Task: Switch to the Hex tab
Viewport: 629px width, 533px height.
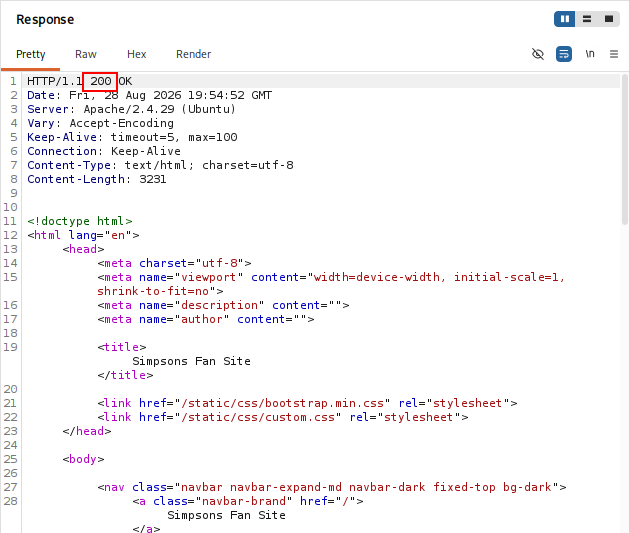Action: click(x=136, y=54)
